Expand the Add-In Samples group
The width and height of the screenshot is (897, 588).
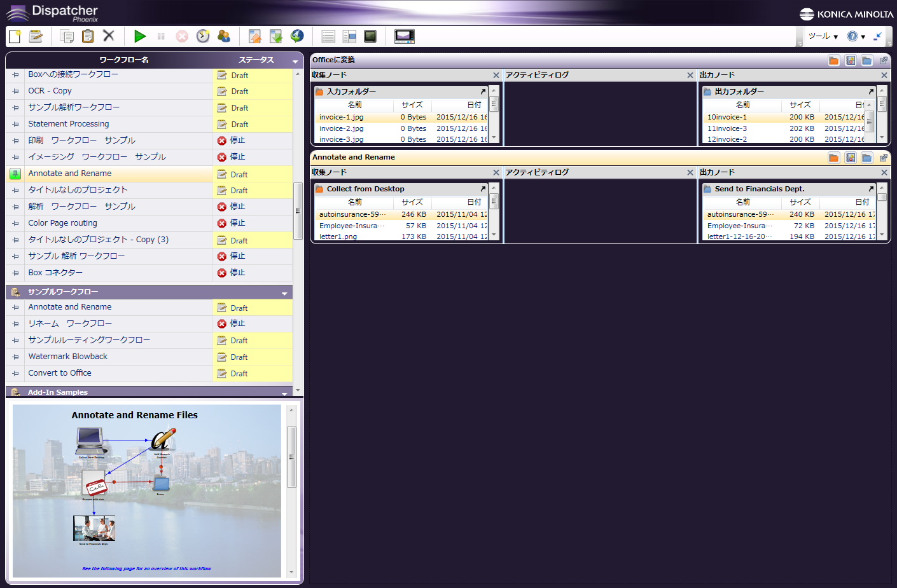tap(284, 393)
